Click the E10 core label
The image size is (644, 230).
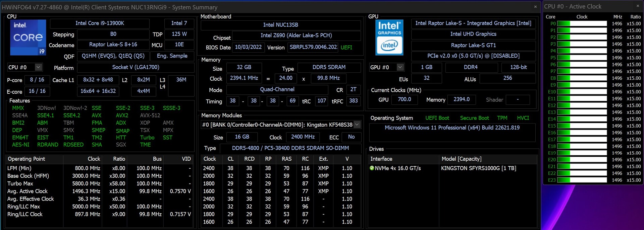click(x=552, y=92)
